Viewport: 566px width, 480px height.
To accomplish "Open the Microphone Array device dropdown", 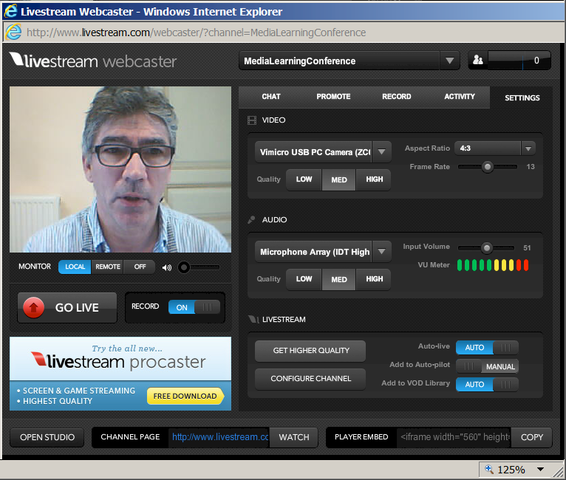I will pyautogui.click(x=382, y=252).
